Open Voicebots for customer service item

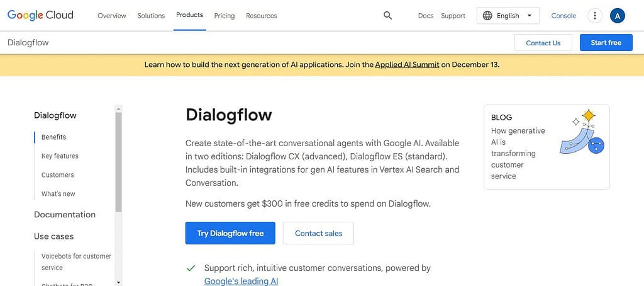coord(76,261)
